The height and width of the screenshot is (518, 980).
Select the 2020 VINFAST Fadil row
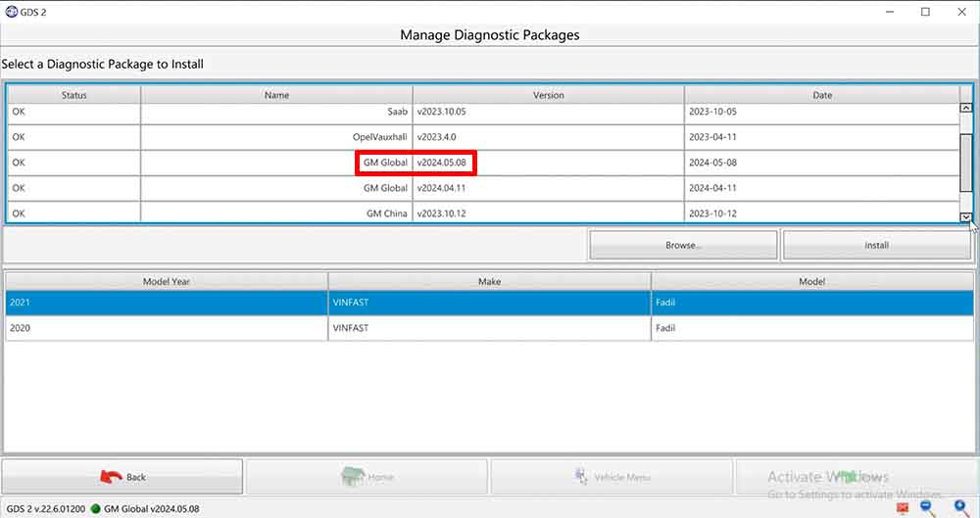(x=489, y=328)
